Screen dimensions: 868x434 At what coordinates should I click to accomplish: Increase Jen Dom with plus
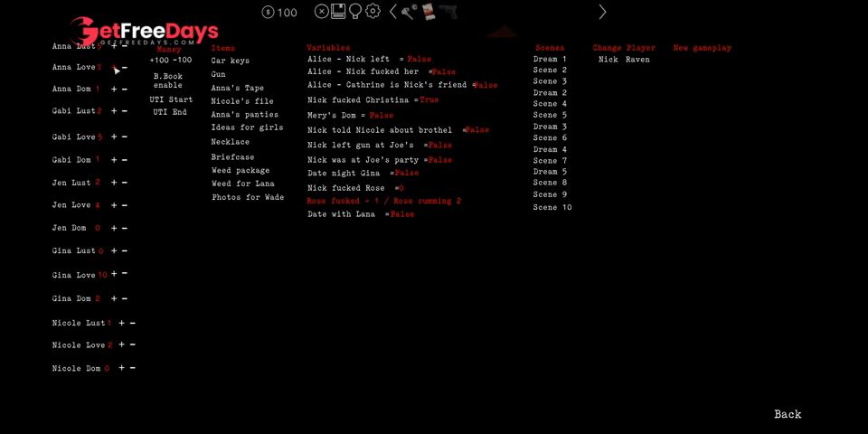(114, 228)
